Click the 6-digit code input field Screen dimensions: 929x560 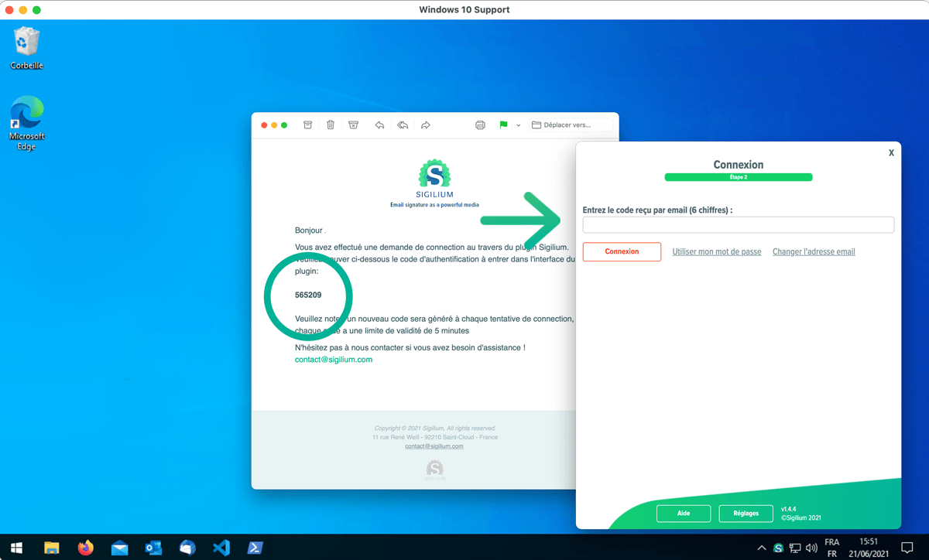point(738,225)
